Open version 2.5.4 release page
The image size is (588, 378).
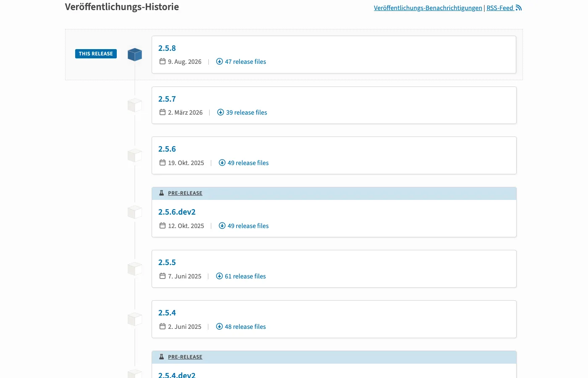pyautogui.click(x=167, y=313)
